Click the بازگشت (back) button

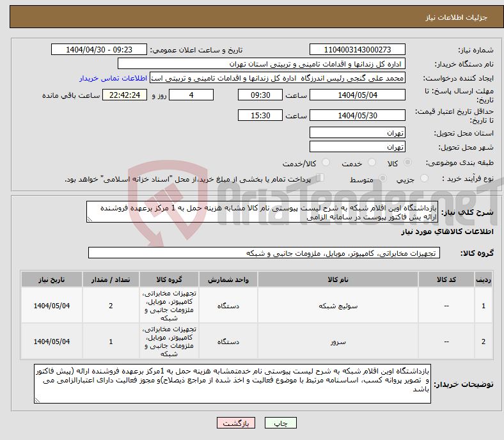point(236,423)
